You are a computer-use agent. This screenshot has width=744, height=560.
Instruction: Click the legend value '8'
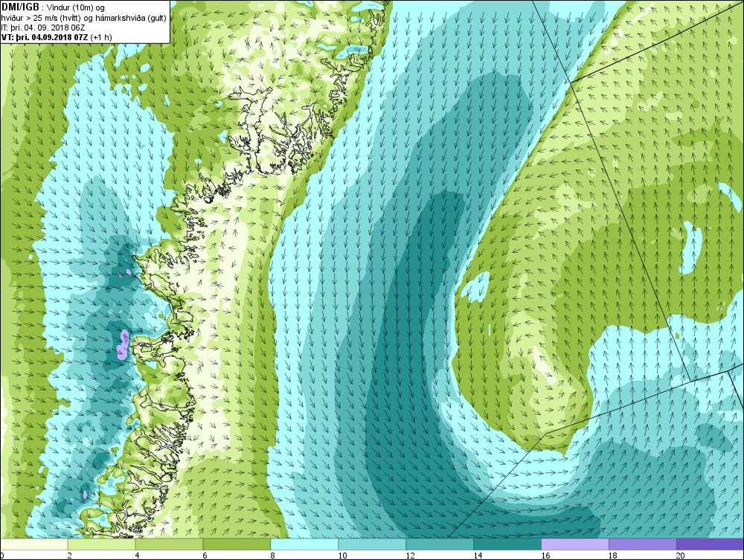pos(272,556)
